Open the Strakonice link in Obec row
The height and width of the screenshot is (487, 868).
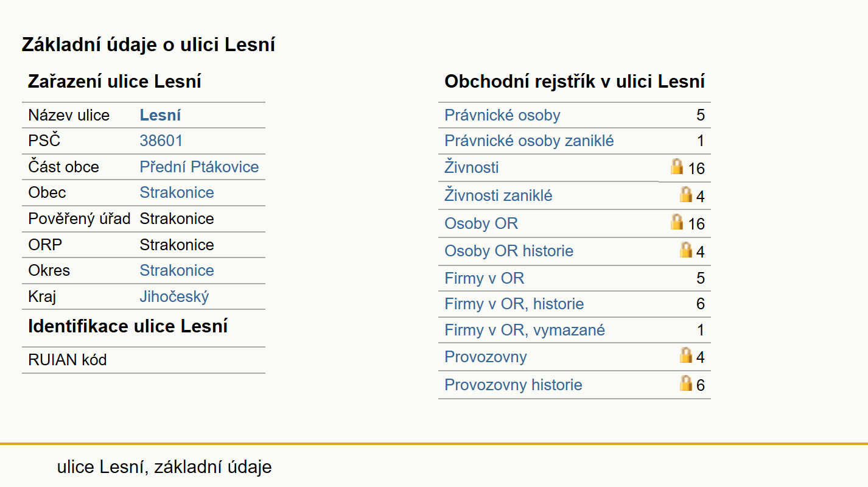177,192
